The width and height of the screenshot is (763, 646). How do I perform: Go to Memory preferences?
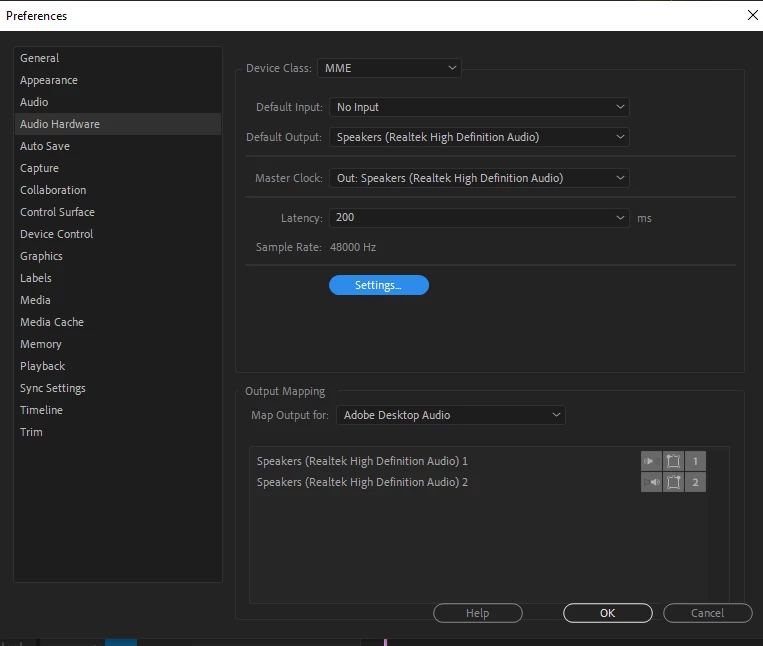[118, 344]
